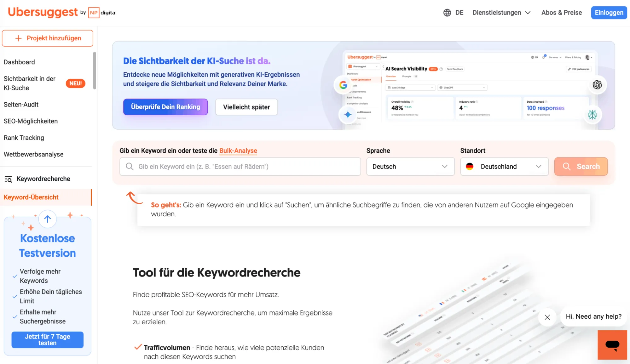The image size is (630, 364).
Task: Click the NP digital logo next to Ubersuggest
Action: tap(102, 13)
